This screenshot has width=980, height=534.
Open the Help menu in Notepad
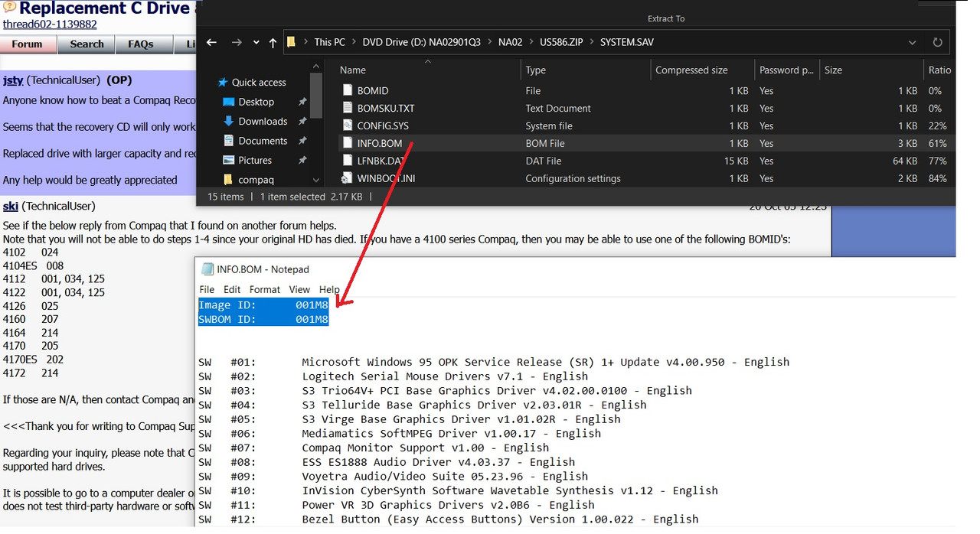[329, 289]
